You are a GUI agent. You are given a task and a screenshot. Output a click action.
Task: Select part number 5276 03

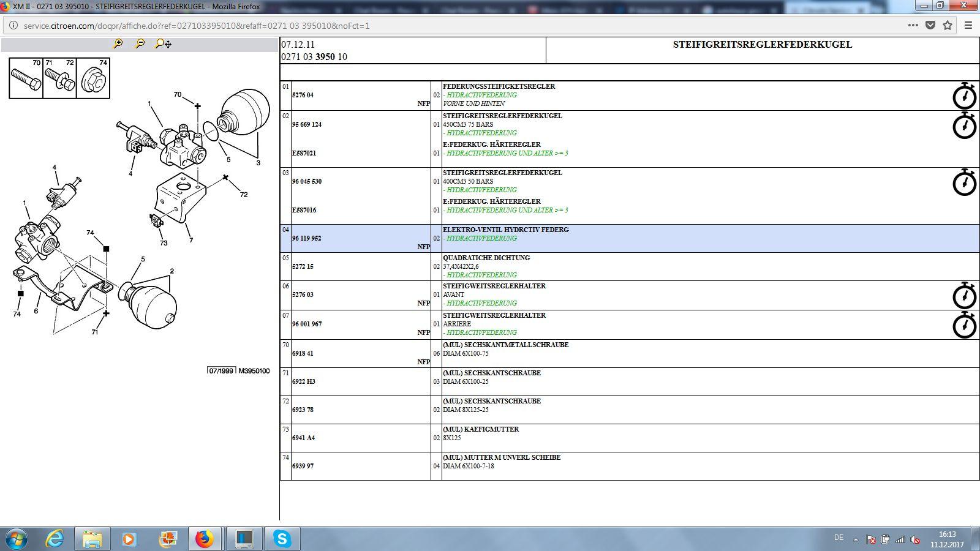pos(303,294)
